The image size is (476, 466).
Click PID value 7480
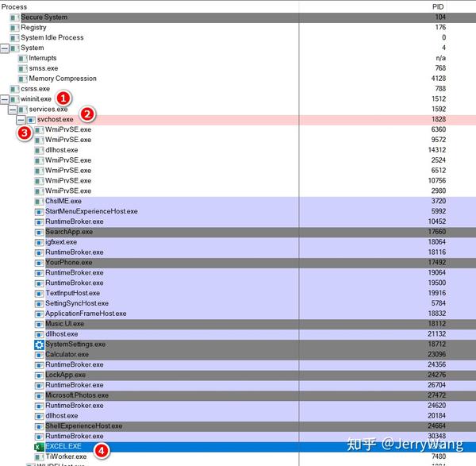point(439,456)
